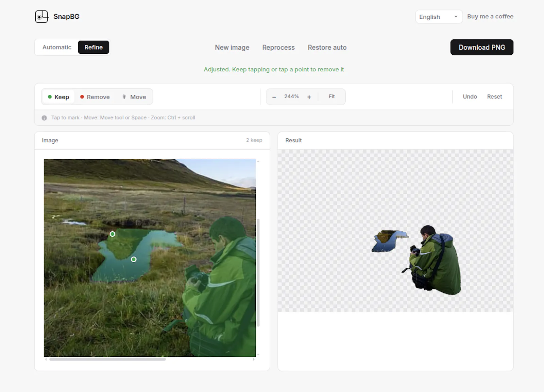Switch to Automatic mode tab

(x=57, y=47)
